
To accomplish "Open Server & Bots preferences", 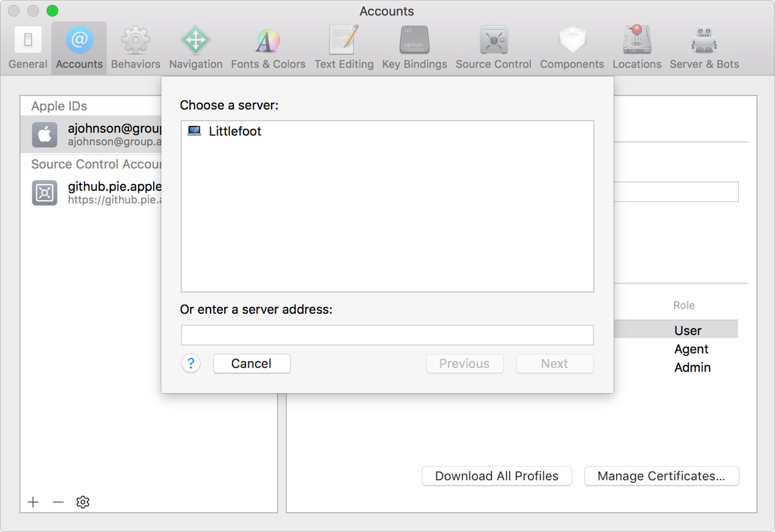I will [704, 48].
